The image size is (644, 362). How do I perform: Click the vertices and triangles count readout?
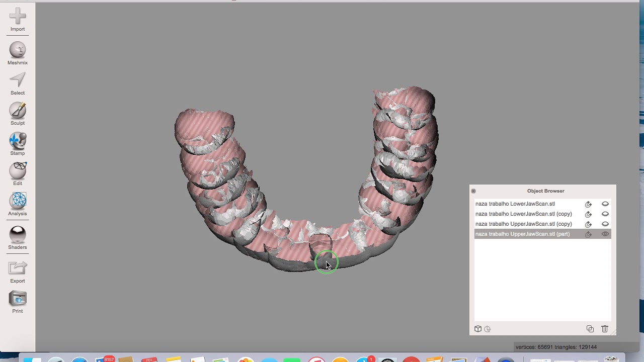[x=556, y=347]
